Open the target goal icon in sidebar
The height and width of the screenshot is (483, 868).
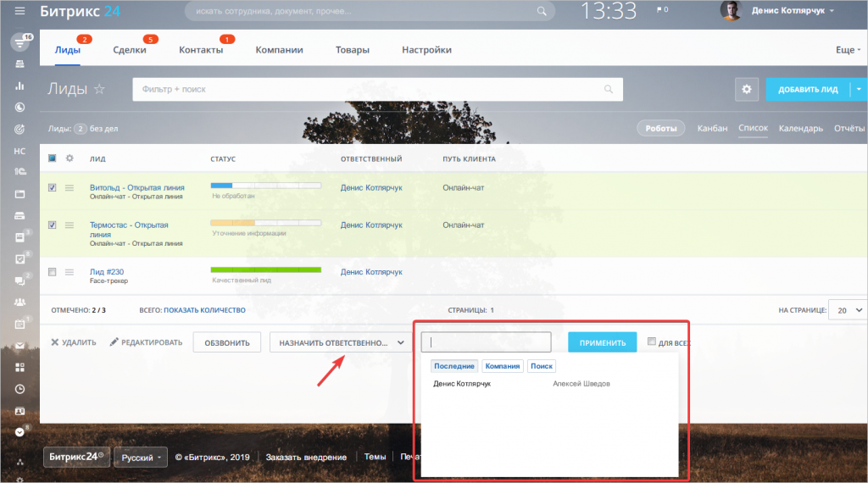(x=20, y=129)
